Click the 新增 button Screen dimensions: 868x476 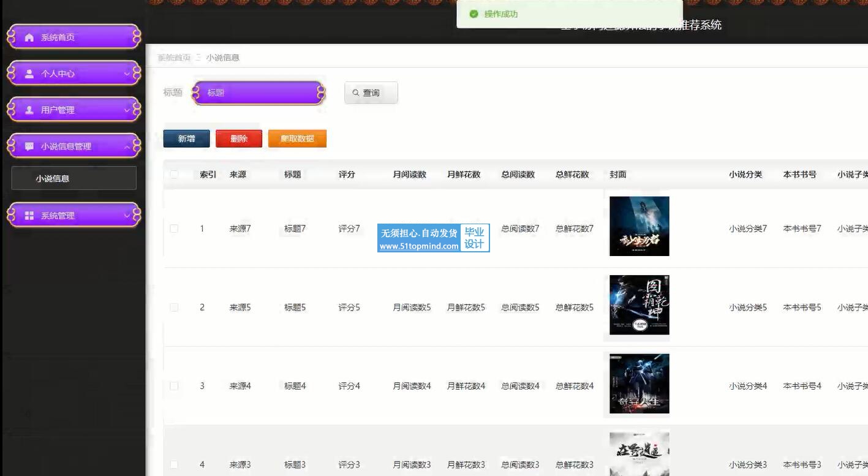tap(187, 139)
